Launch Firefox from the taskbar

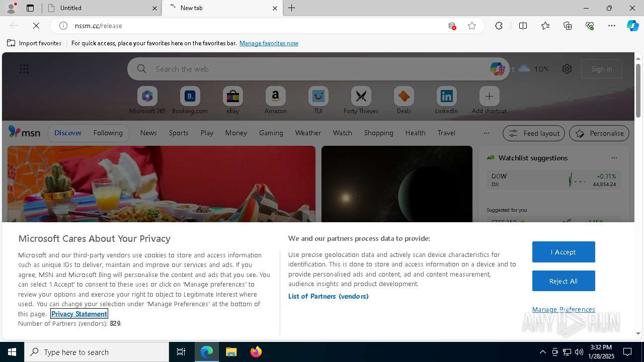(x=256, y=352)
